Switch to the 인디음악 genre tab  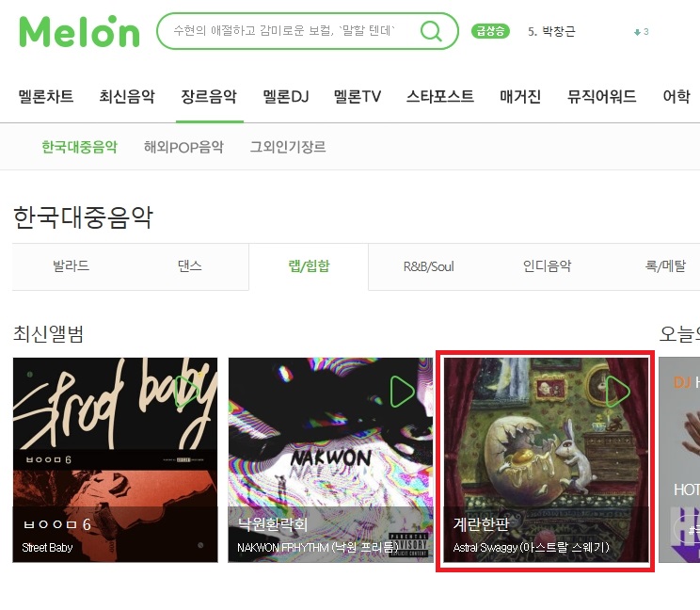click(548, 266)
